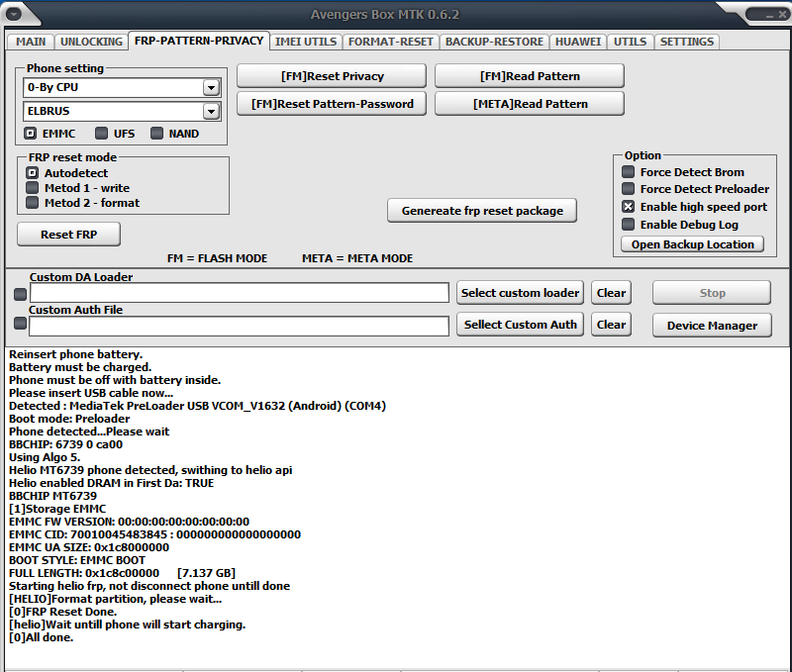
Task: Click log line 'EMMC UA SIZE: 0x1c8000000'
Action: point(89,547)
